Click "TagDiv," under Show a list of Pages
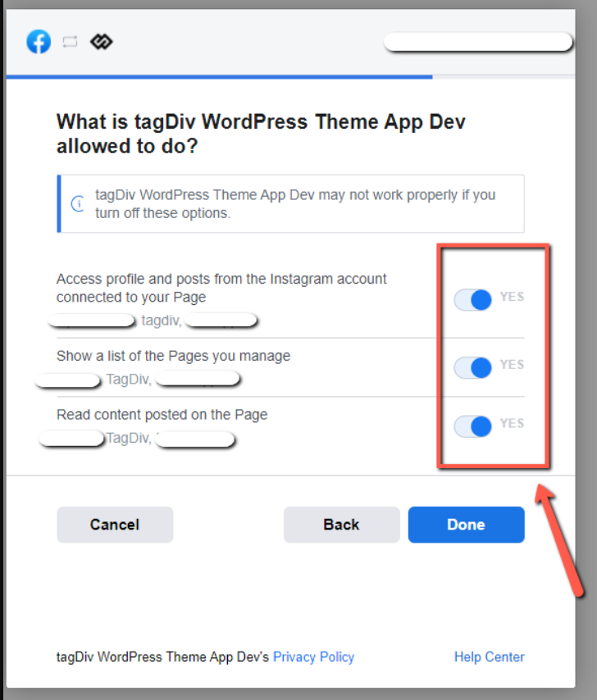This screenshot has height=700, width=597. point(129,380)
